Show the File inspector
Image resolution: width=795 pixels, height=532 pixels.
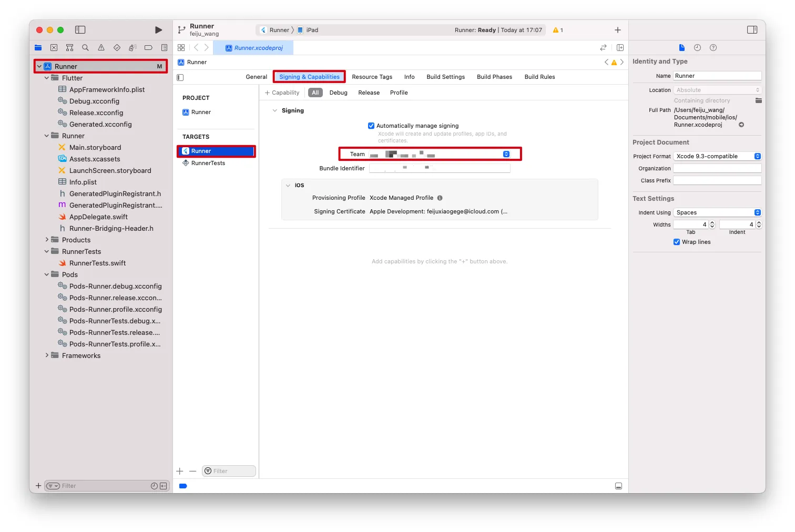(x=682, y=48)
